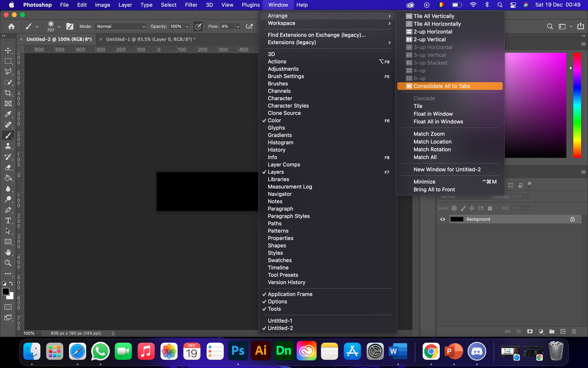This screenshot has height=368, width=588.
Task: Select the Blur tool
Action: (8, 189)
